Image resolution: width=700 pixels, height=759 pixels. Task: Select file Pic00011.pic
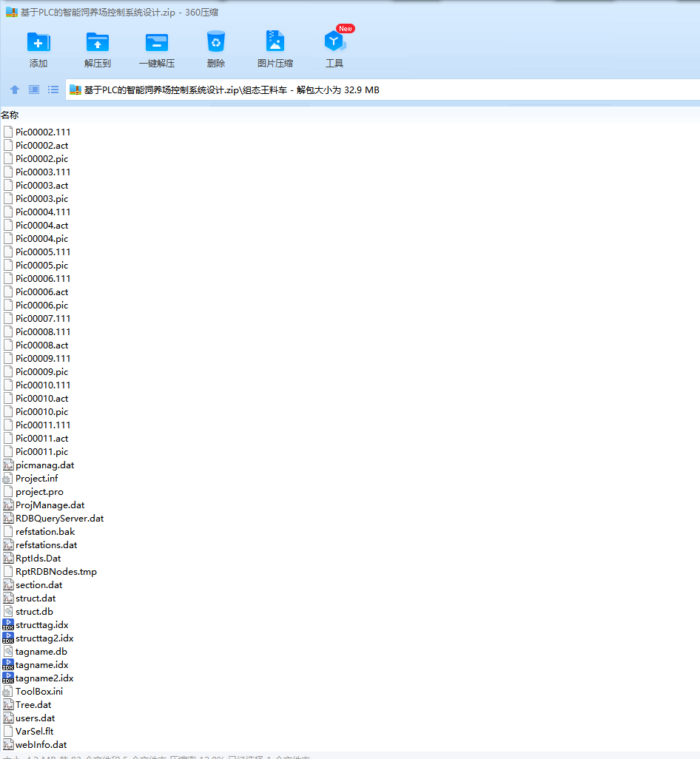click(x=36, y=451)
